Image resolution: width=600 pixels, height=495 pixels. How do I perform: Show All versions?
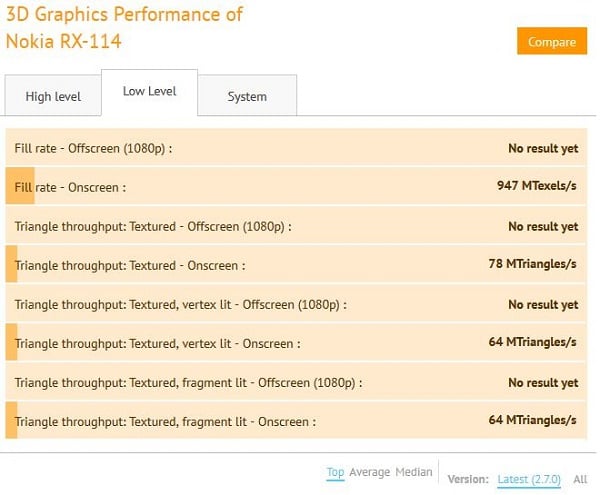580,479
